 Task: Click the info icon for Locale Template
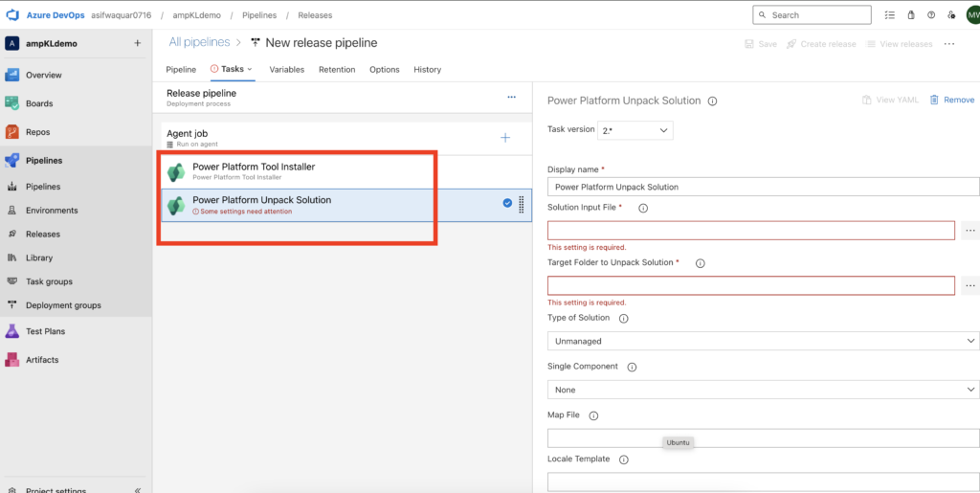623,459
